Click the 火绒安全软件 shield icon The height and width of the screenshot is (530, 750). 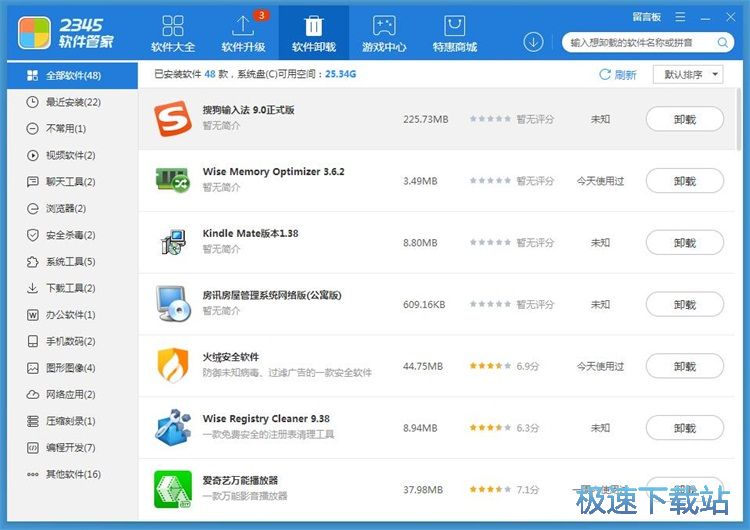coord(173,365)
